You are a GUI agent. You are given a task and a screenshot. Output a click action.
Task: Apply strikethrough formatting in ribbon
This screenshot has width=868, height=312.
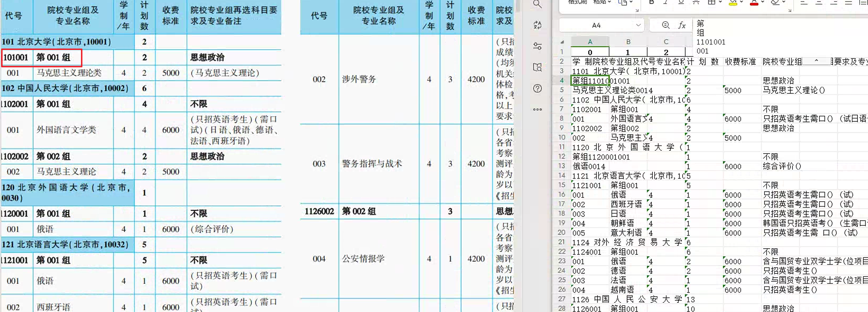(x=696, y=2)
